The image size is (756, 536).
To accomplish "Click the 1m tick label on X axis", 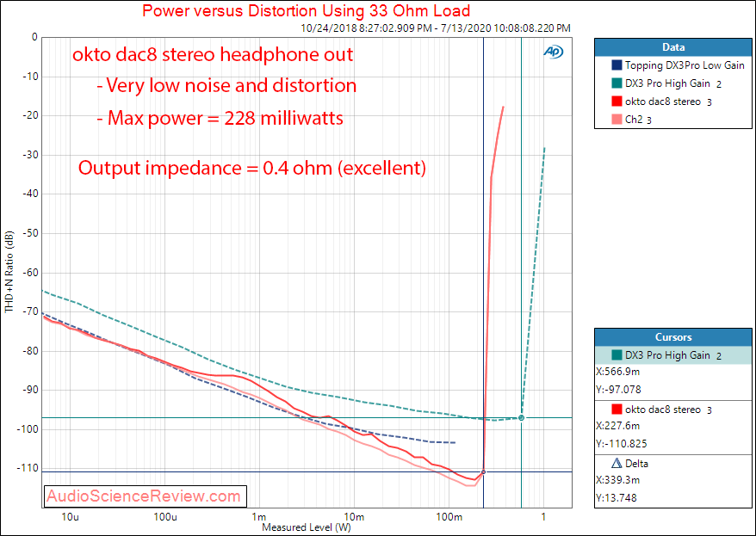I will pyautogui.click(x=259, y=517).
